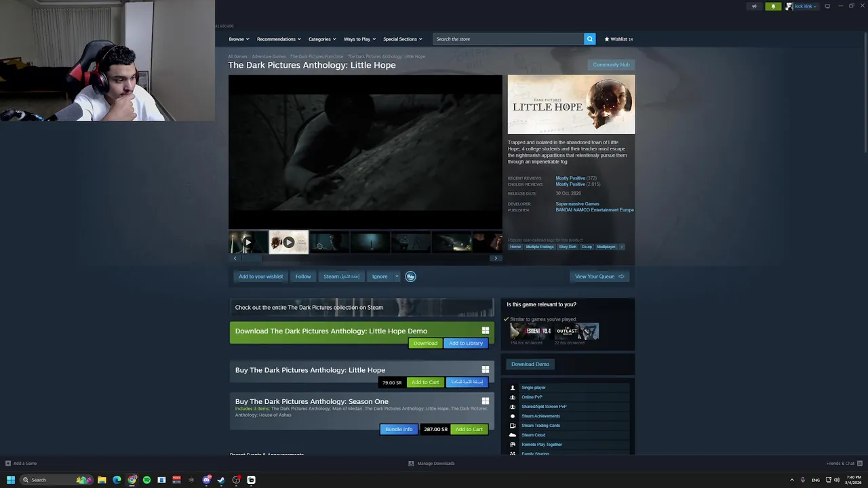
Task: Add demo to library
Action: pos(466,343)
